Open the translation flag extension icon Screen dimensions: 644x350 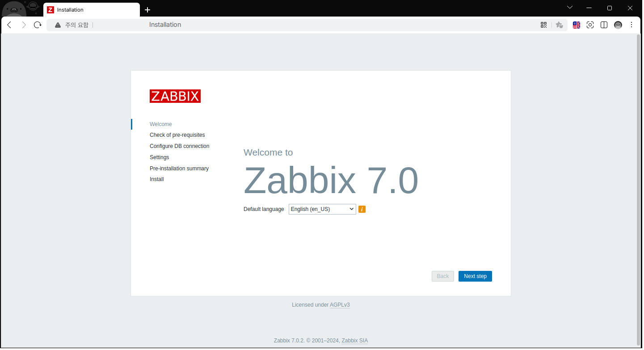(577, 25)
